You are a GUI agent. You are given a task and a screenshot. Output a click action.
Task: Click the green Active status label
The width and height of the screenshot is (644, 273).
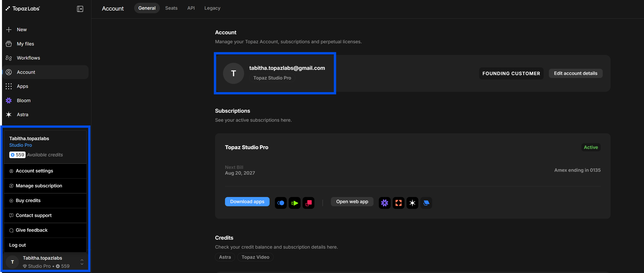tap(591, 147)
